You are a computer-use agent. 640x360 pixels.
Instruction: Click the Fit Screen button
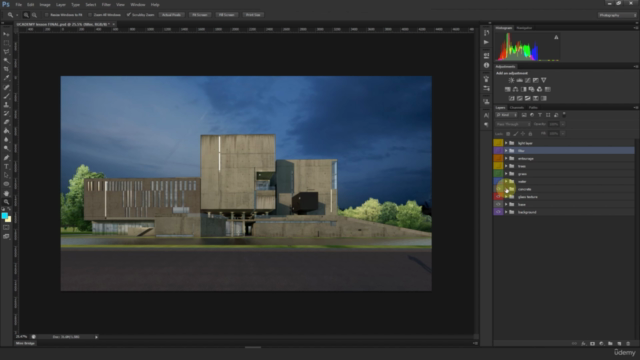coord(200,15)
